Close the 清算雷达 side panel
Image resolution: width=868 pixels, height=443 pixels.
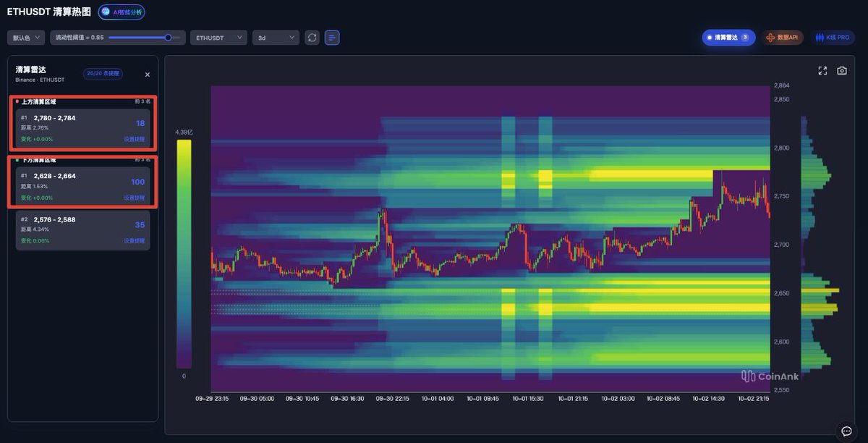[x=148, y=75]
